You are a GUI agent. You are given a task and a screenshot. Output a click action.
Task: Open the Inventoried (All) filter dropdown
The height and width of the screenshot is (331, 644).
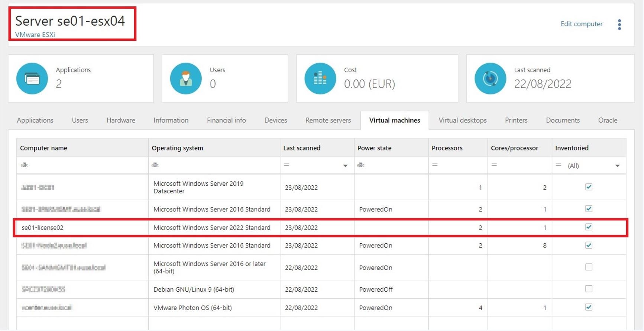[617, 166]
